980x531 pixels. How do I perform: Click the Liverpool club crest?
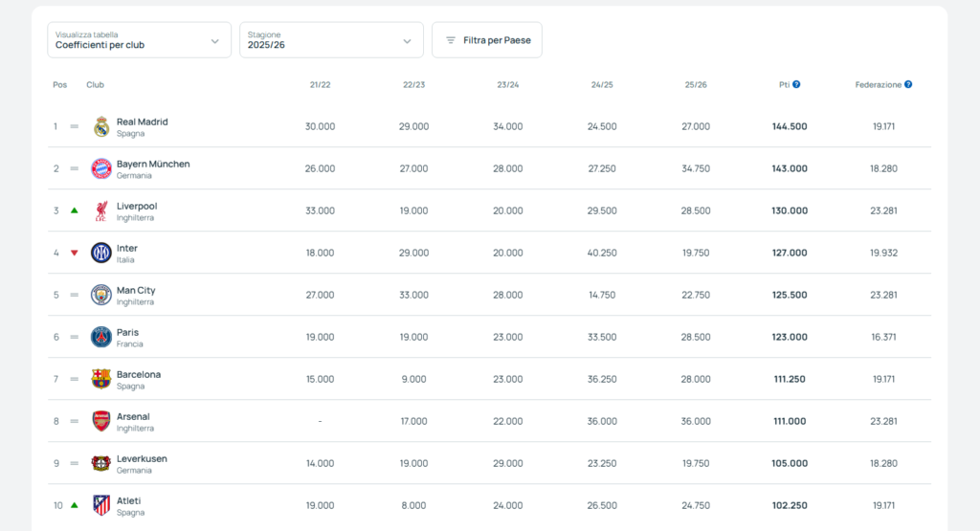[101, 211]
